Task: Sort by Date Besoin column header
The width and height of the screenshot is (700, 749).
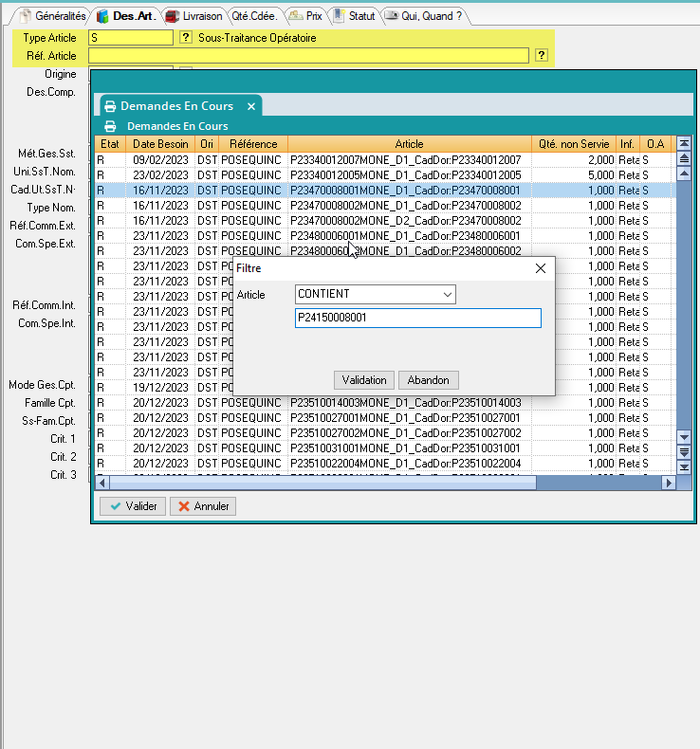Action: point(160,144)
